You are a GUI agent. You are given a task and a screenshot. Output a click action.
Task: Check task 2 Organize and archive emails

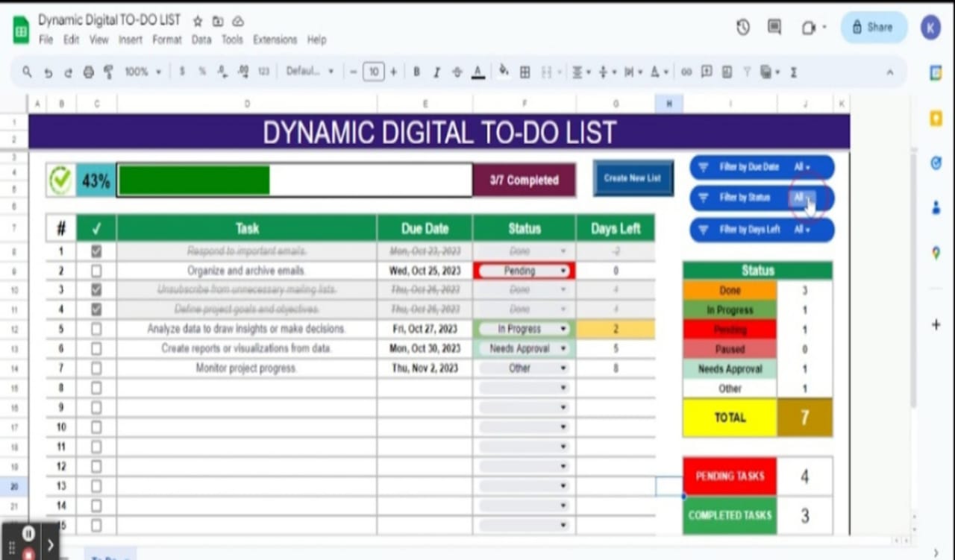click(x=96, y=271)
